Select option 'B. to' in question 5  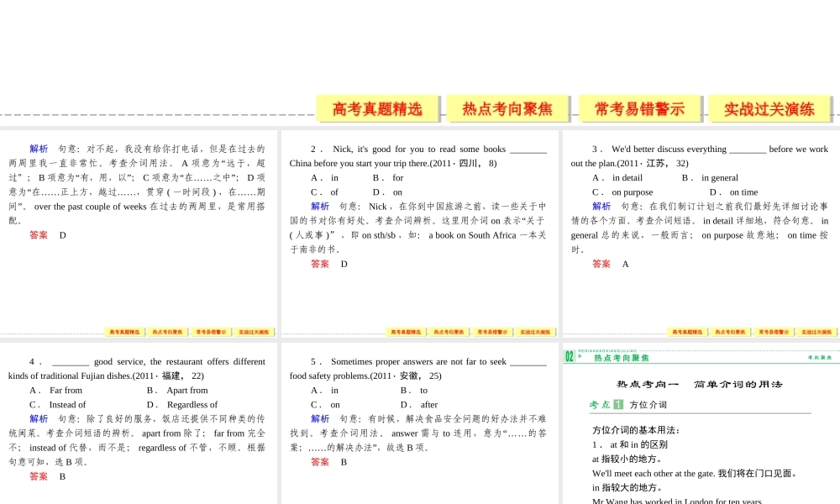414,391
